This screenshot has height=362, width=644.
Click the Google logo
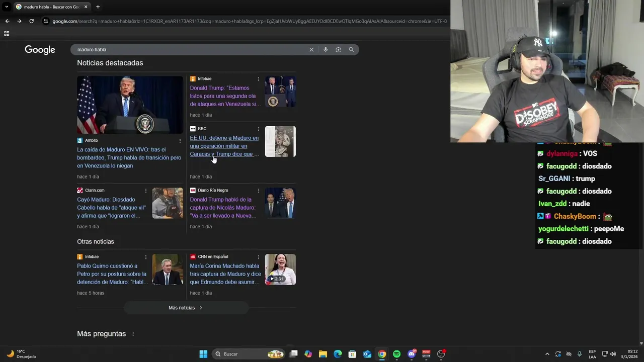point(40,50)
